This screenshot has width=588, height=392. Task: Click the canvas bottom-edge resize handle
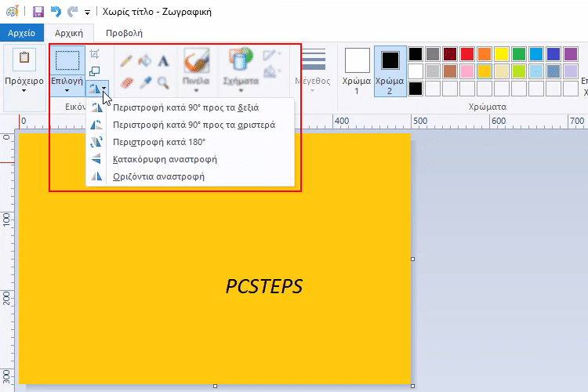[x=215, y=386]
